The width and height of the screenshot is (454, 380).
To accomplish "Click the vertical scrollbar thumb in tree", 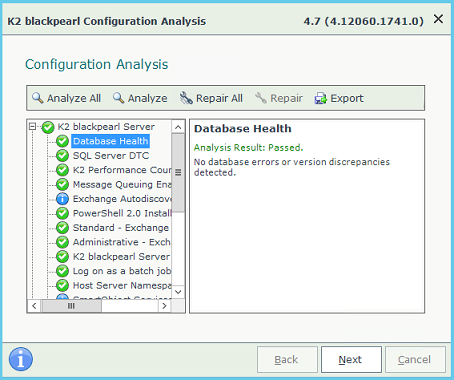I will (178, 172).
